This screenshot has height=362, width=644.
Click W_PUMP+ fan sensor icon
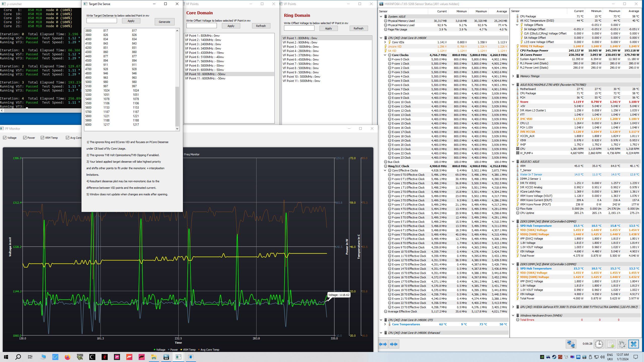517,153
